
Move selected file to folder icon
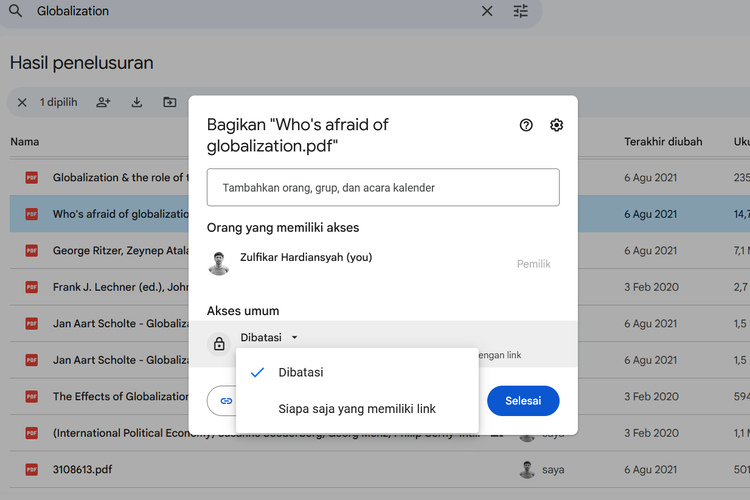click(170, 102)
